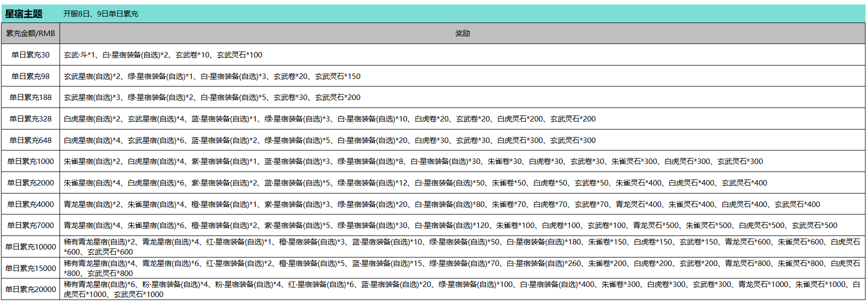Select the 奖励 column header
This screenshot has width=868, height=306.
462,33
